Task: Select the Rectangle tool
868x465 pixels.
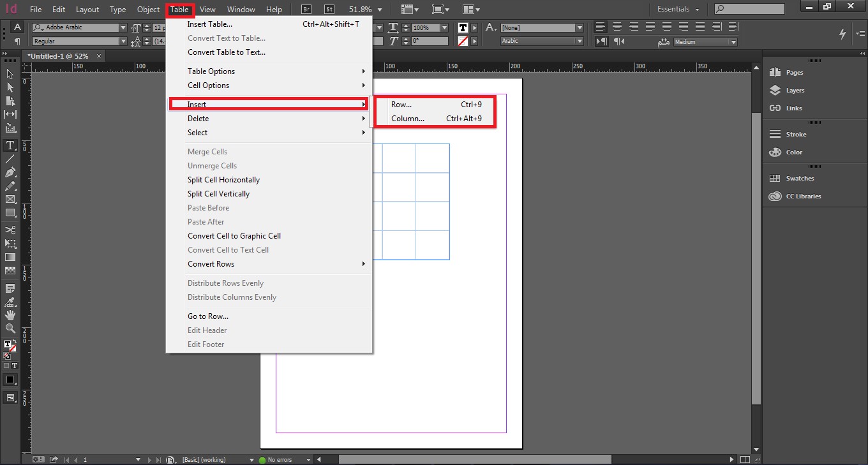Action: [x=10, y=213]
